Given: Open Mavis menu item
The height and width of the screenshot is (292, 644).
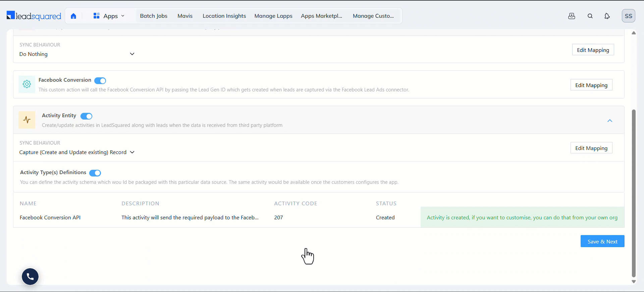Looking at the screenshot, I should click(185, 16).
